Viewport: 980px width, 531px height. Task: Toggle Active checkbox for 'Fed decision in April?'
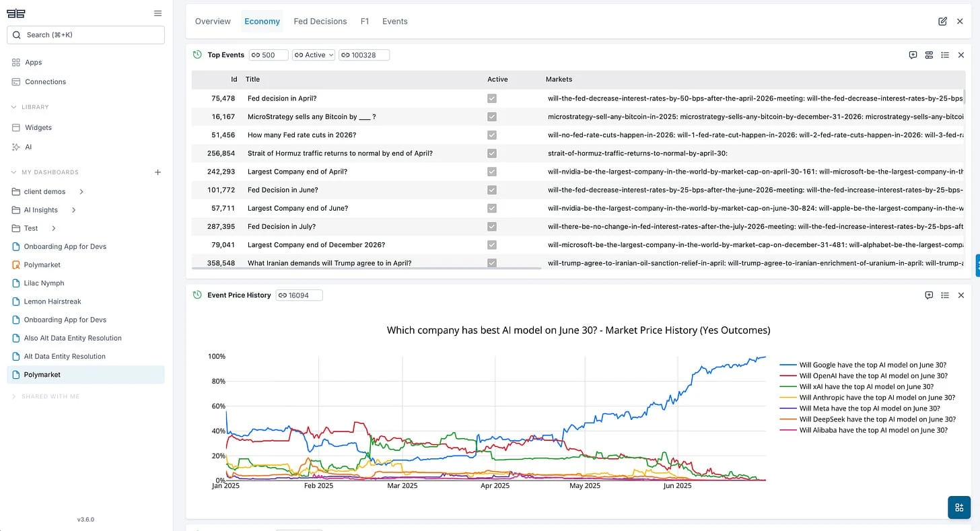tap(492, 98)
